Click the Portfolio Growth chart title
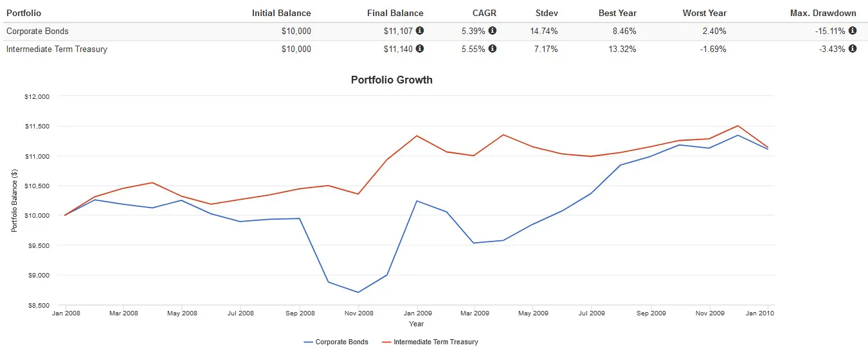 pyautogui.click(x=392, y=80)
